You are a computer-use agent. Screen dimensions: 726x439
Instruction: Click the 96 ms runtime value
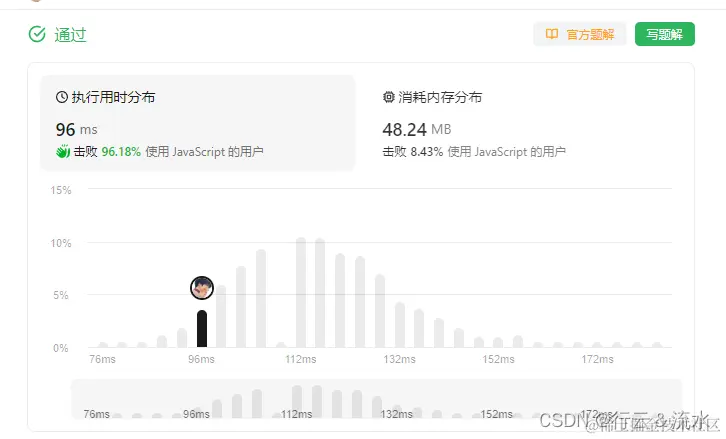point(76,130)
